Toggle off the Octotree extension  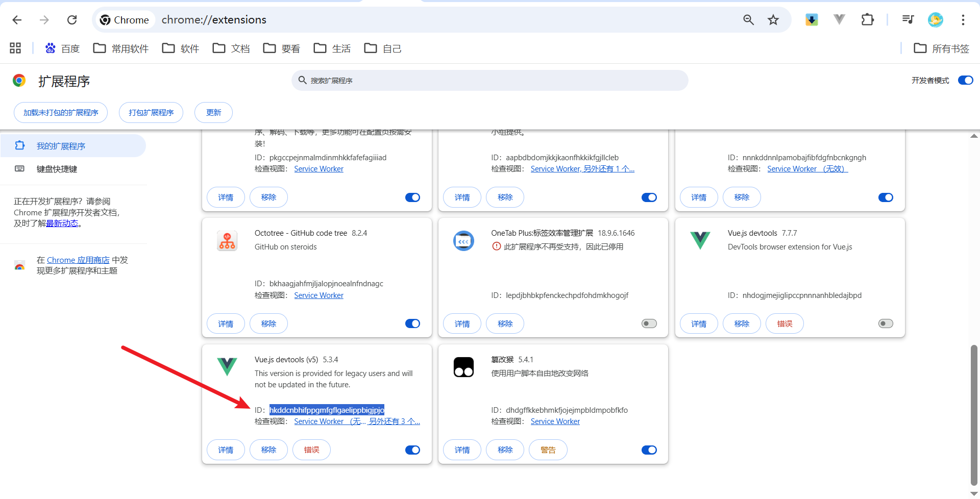click(412, 323)
